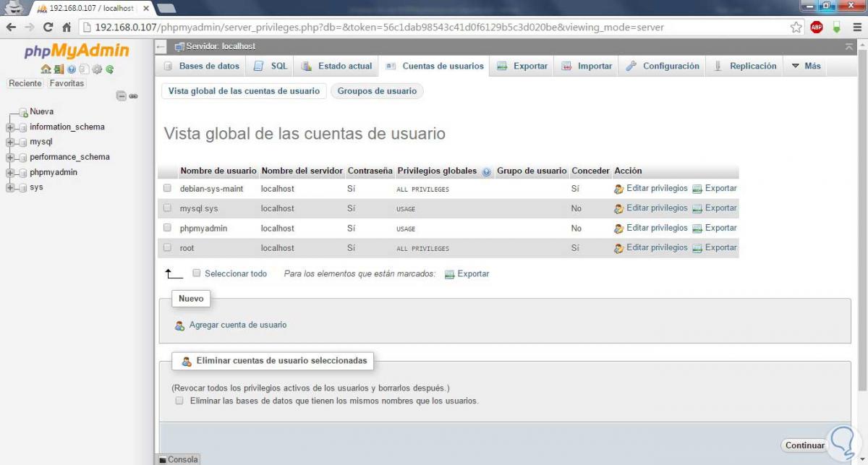
Task: Click the phpmyadmin database icon
Action: 23,173
